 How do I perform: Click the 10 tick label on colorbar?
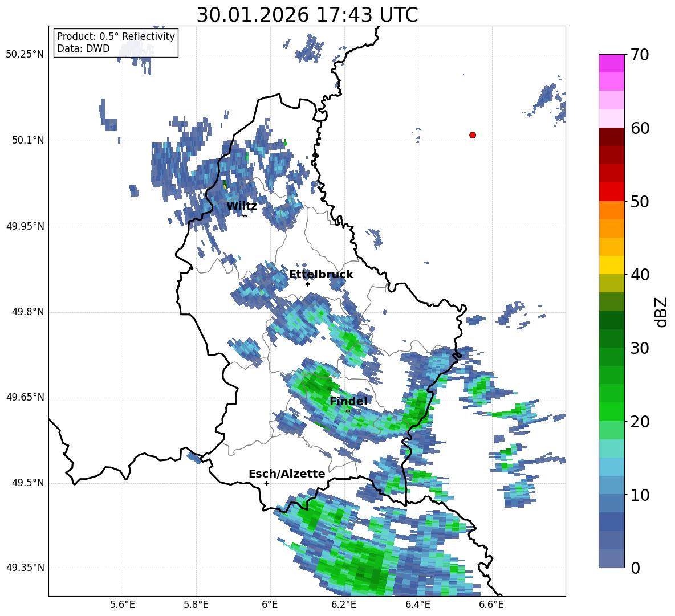(x=640, y=495)
